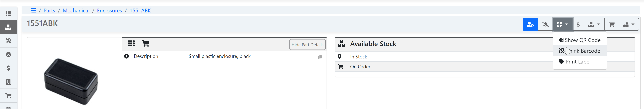Click the order part cart toolbar button
This screenshot has width=644, height=109.
point(611,25)
